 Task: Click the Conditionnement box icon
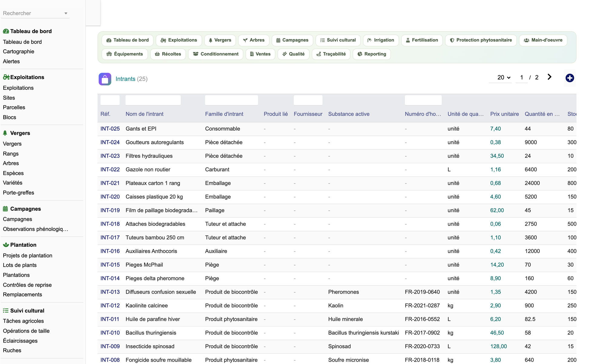[x=196, y=54]
